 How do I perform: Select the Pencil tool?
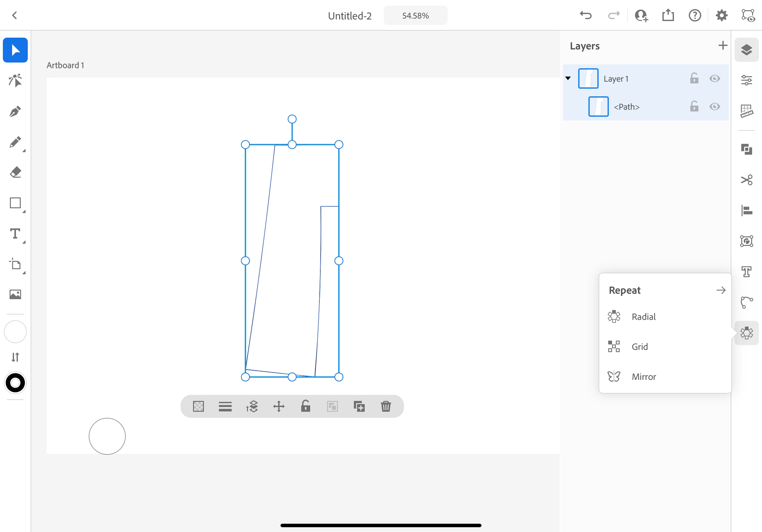point(15,142)
